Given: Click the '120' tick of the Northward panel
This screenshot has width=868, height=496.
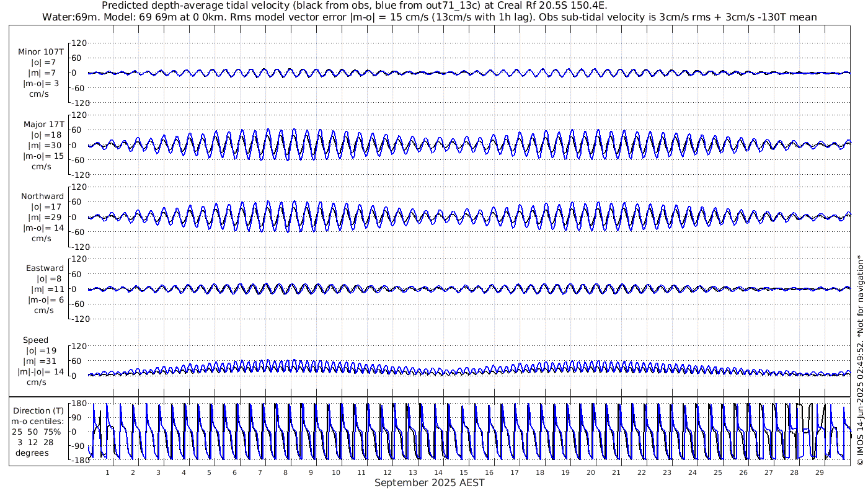Looking at the screenshot, I should coord(79,187).
